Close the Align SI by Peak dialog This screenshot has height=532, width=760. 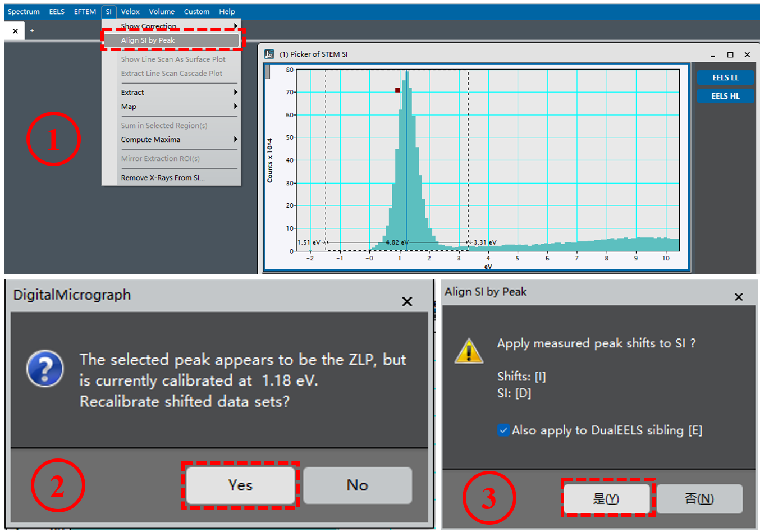click(x=739, y=297)
